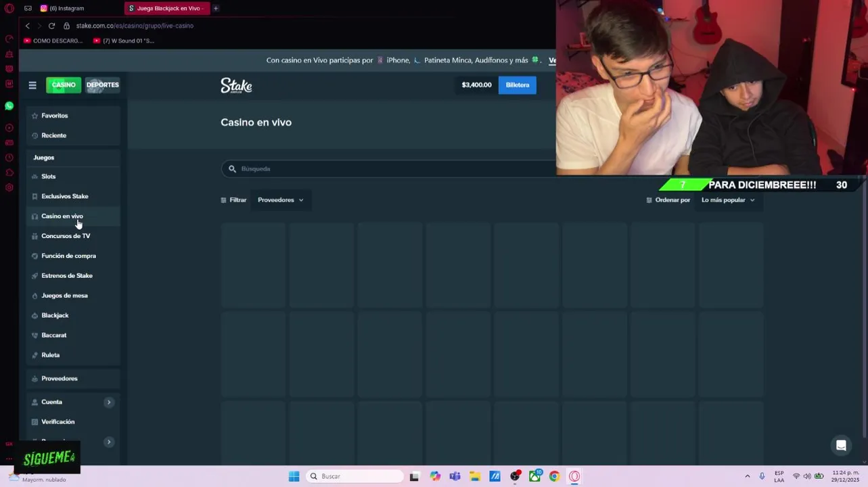
Task: Switch to the CASINO section
Action: pos(64,85)
